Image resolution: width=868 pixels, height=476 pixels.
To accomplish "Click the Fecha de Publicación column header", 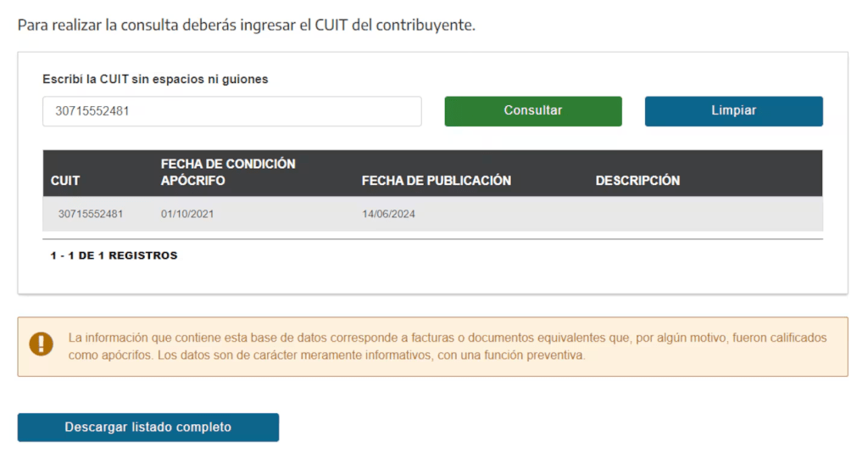I will pyautogui.click(x=436, y=181).
